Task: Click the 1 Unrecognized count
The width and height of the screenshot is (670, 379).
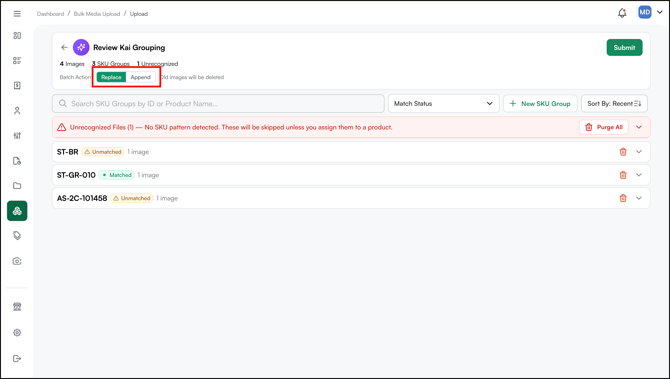Action: coord(158,64)
